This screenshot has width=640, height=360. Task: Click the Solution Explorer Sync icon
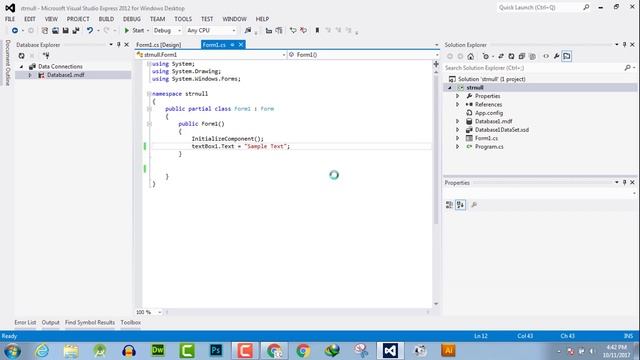point(501,56)
